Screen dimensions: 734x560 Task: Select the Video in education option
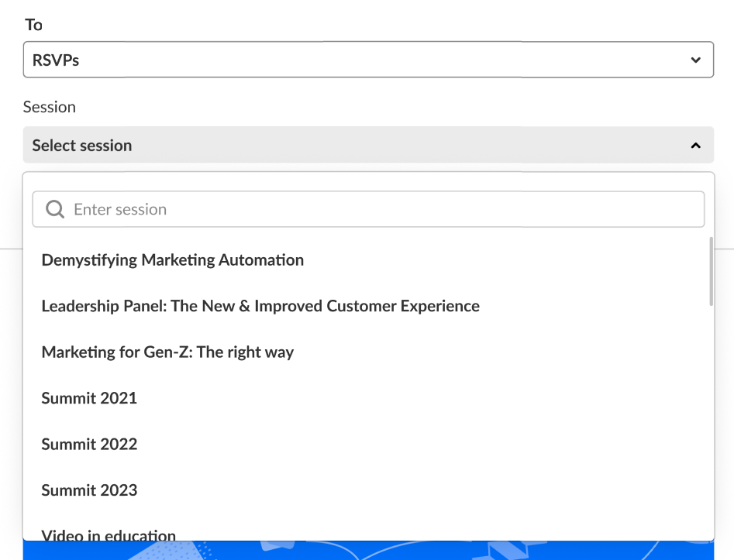point(109,534)
